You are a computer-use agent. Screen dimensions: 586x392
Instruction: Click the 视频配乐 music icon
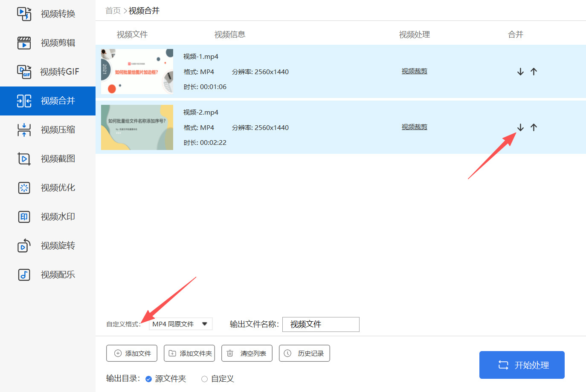[24, 274]
